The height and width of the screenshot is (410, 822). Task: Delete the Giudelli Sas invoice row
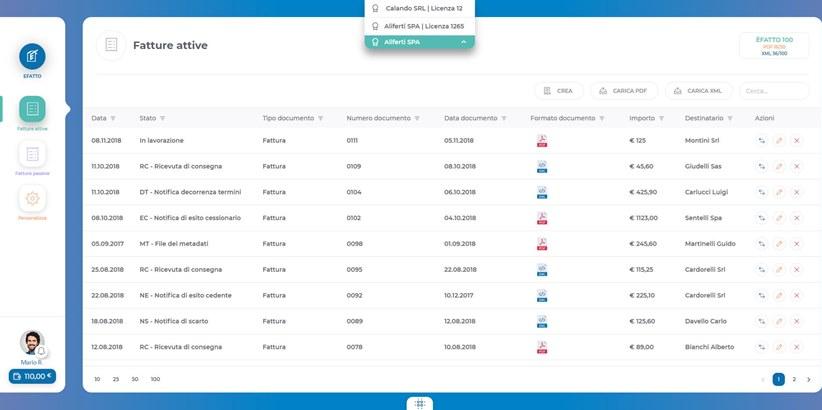[x=797, y=166]
